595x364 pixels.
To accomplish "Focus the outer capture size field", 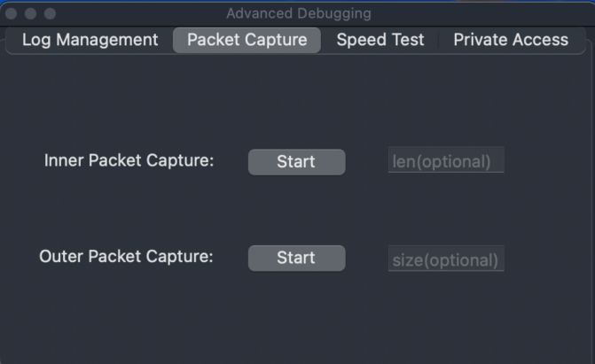I will click(446, 259).
